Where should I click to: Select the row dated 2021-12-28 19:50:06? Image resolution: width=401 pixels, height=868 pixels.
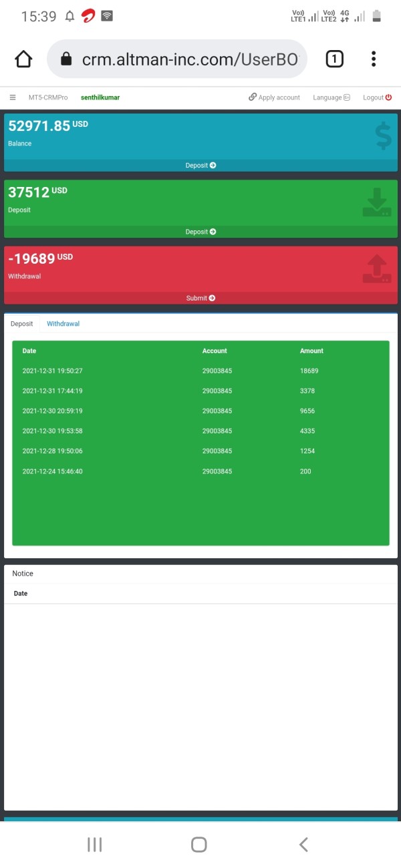(200, 451)
